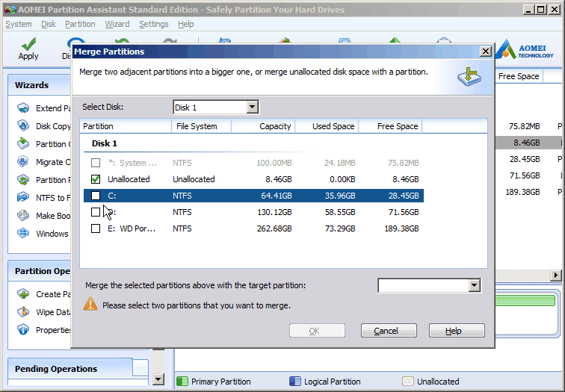Image resolution: width=565 pixels, height=392 pixels.
Task: Start the Migrate OS wizard icon
Action: [x=23, y=161]
